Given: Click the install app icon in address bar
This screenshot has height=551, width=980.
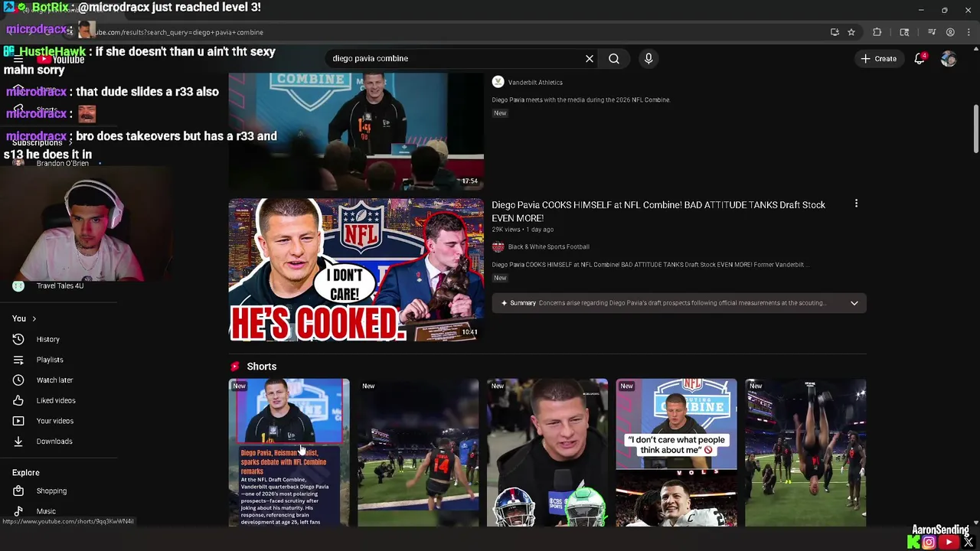Looking at the screenshot, I should tap(835, 32).
